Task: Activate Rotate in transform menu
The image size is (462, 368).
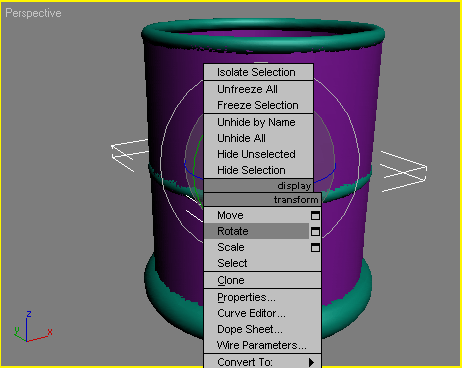Action: point(257,231)
